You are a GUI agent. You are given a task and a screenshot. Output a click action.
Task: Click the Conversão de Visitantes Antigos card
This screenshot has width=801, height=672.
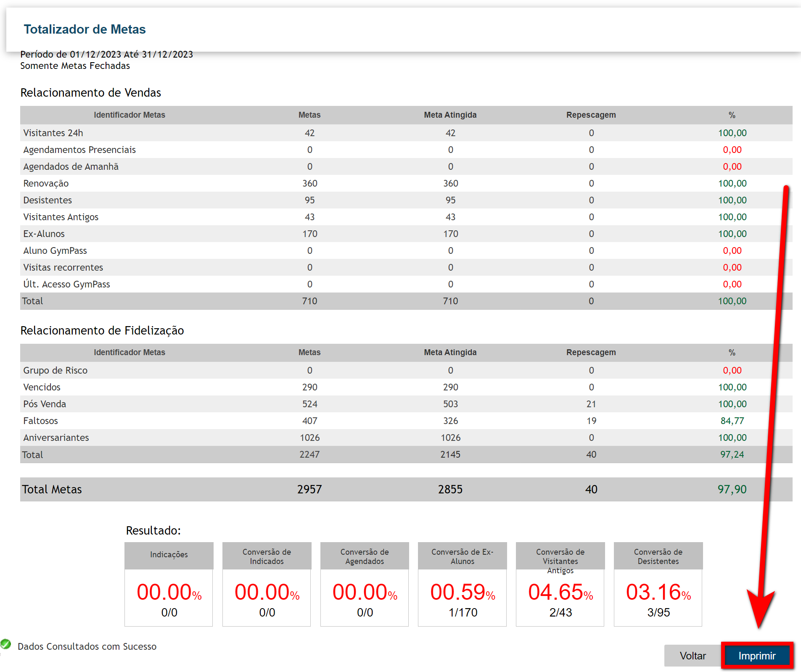(560, 584)
